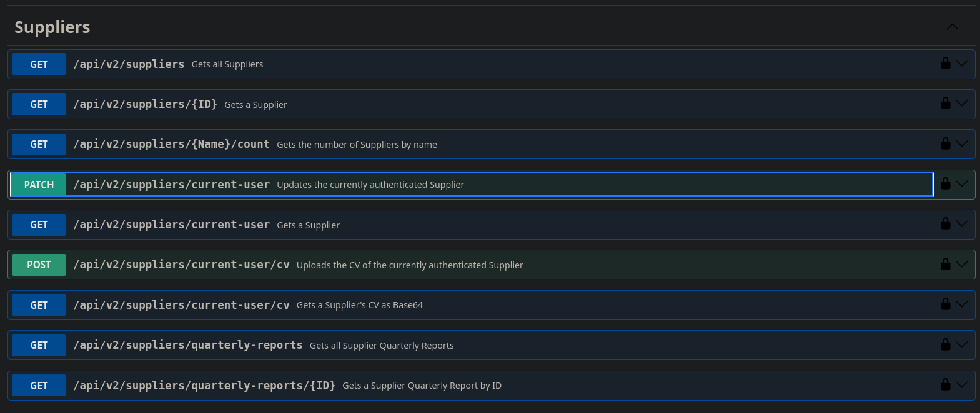Click the Suppliers section heading
980x413 pixels.
click(x=52, y=27)
